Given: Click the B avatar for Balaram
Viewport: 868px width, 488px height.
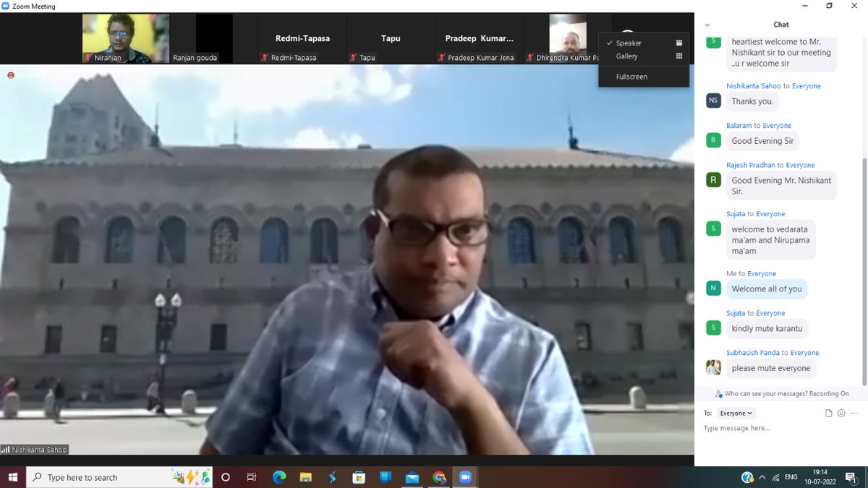Looking at the screenshot, I should click(x=713, y=140).
